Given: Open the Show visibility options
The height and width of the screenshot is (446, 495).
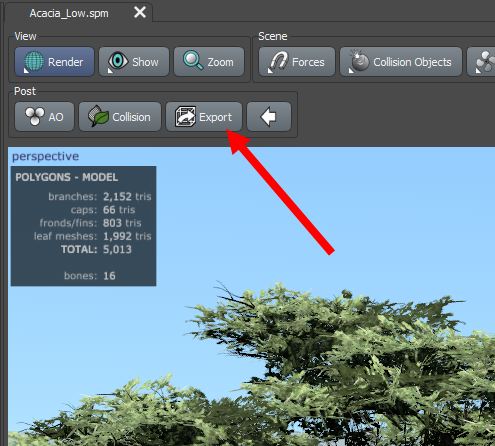Looking at the screenshot, I should click(x=134, y=62).
